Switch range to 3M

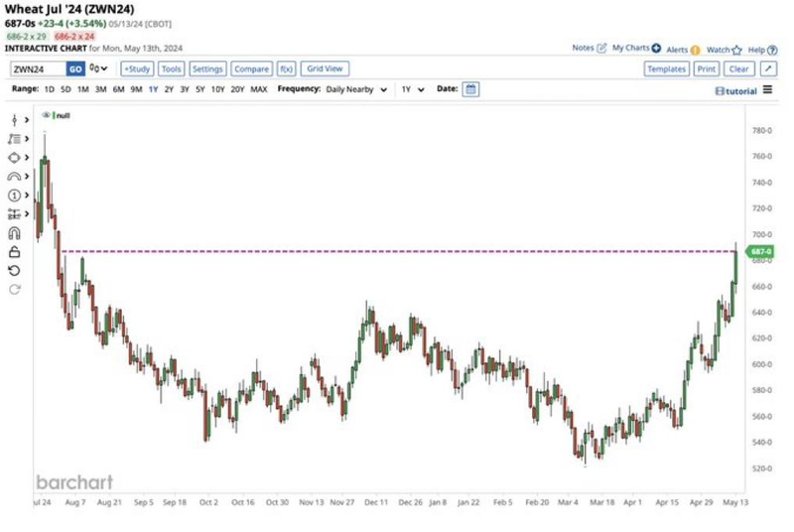click(99, 89)
